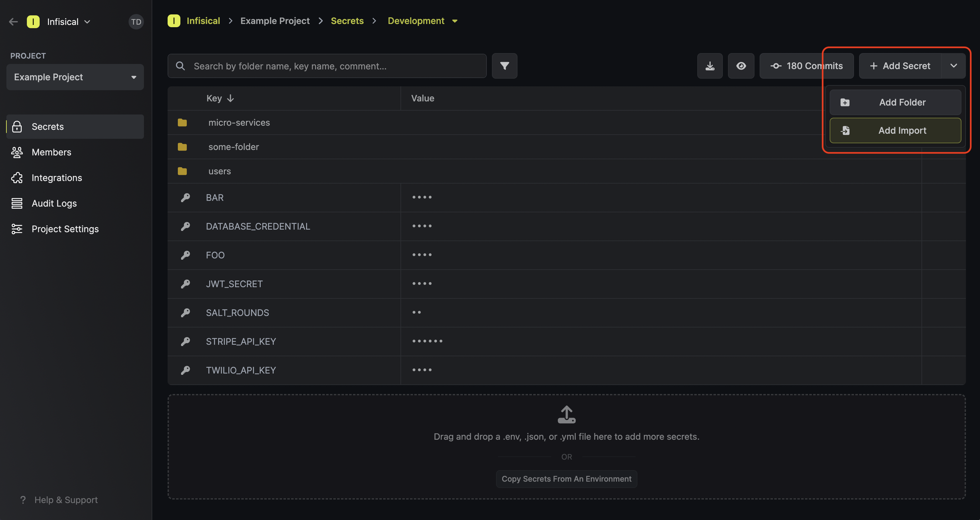Viewport: 980px width, 520px height.
Task: Click Copy Secrets From An Environment
Action: (566, 479)
